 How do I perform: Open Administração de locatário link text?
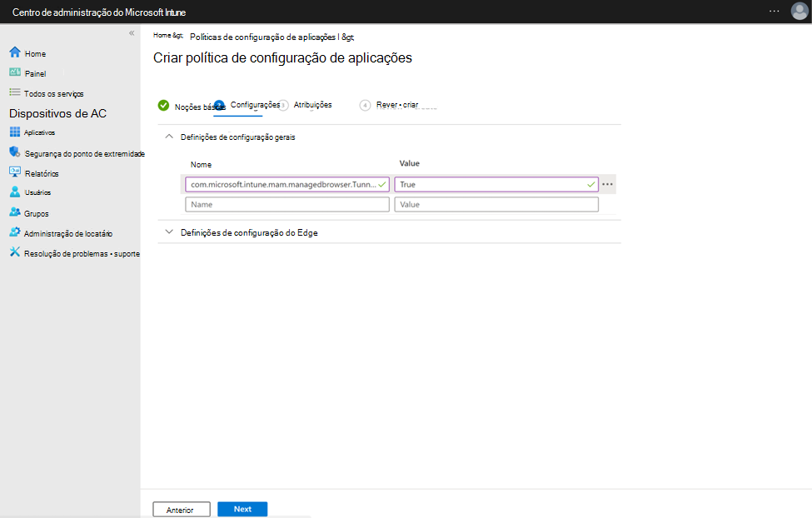click(68, 234)
